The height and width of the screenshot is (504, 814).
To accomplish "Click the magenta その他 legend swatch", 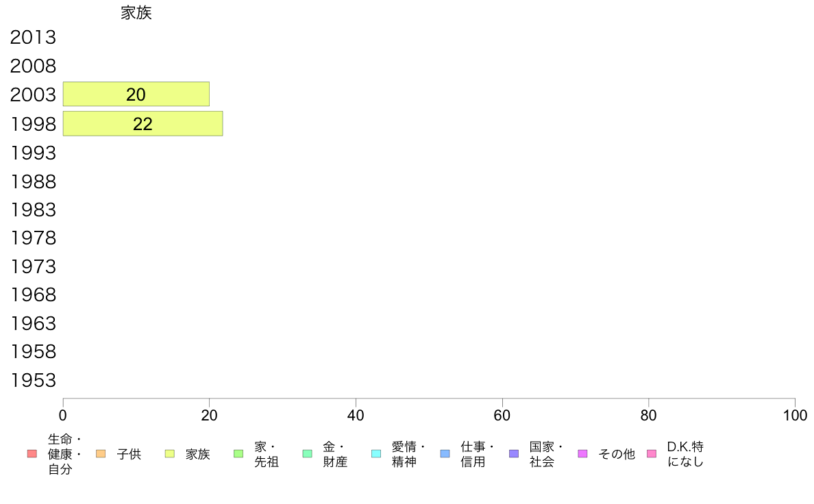I will point(583,454).
